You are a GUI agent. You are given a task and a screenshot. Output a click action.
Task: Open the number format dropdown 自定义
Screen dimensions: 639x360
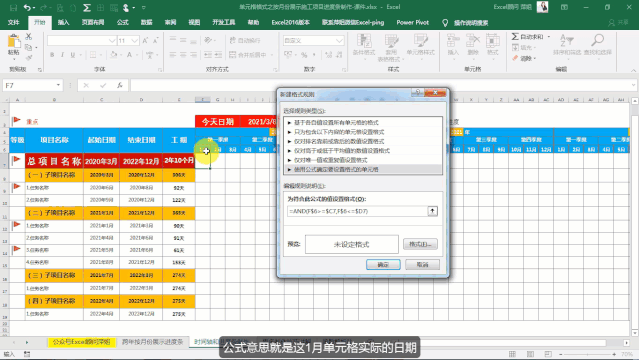point(339,41)
